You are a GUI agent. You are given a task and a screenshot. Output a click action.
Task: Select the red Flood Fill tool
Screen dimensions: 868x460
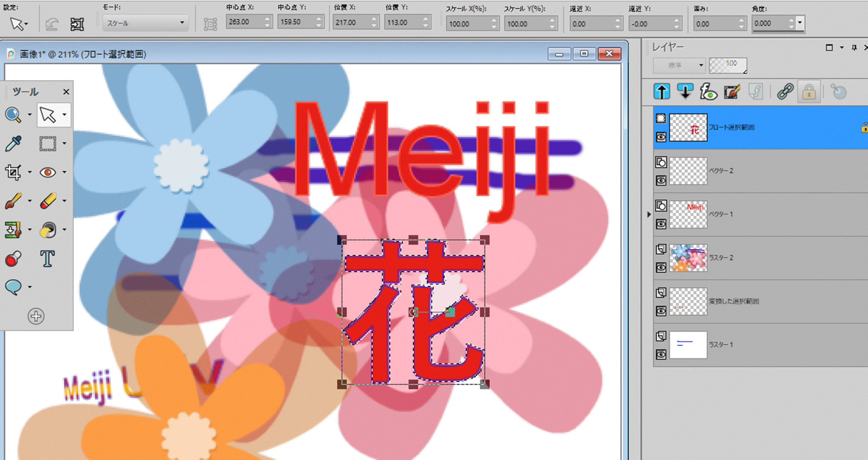coord(13,259)
